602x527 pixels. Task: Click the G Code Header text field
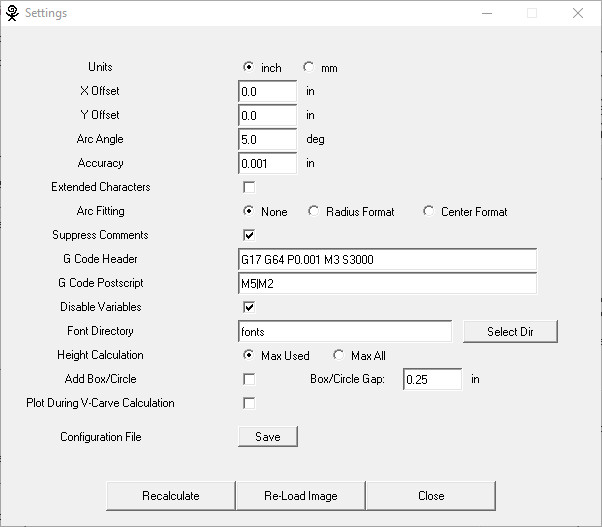pos(387,259)
